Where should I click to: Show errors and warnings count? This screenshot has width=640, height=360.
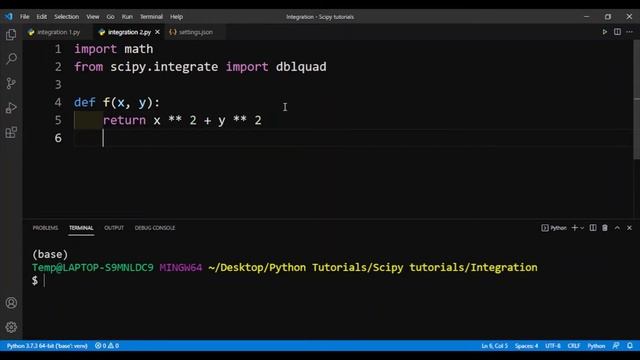[x=107, y=346]
